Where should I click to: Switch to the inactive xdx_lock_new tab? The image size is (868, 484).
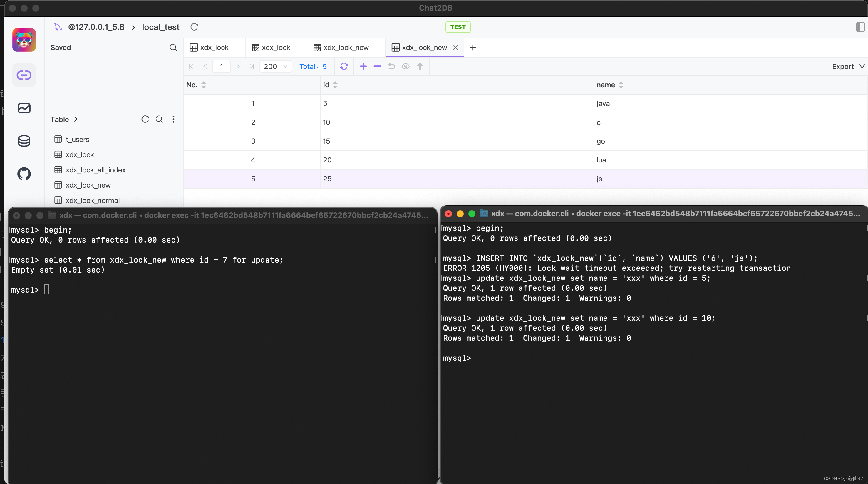click(346, 48)
